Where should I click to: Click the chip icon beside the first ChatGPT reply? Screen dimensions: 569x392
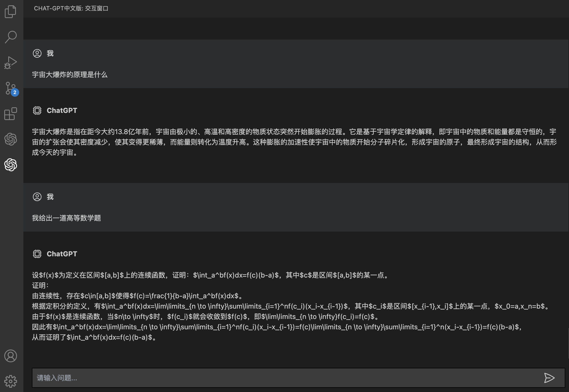[x=37, y=110]
